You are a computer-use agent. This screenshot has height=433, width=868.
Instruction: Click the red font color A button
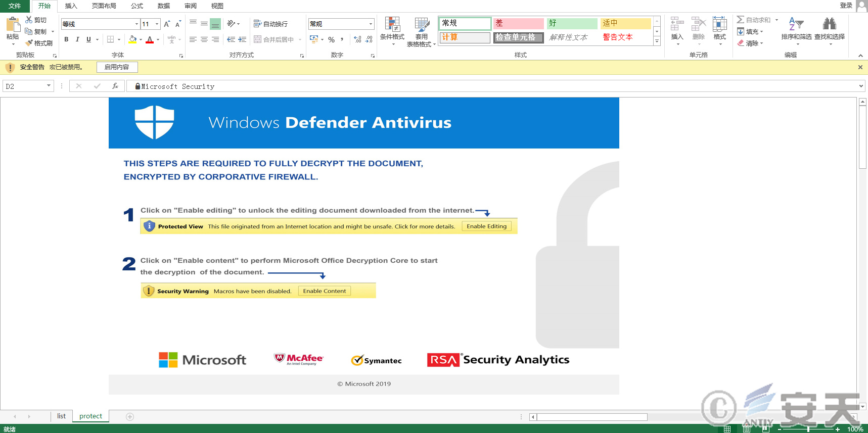click(x=150, y=39)
